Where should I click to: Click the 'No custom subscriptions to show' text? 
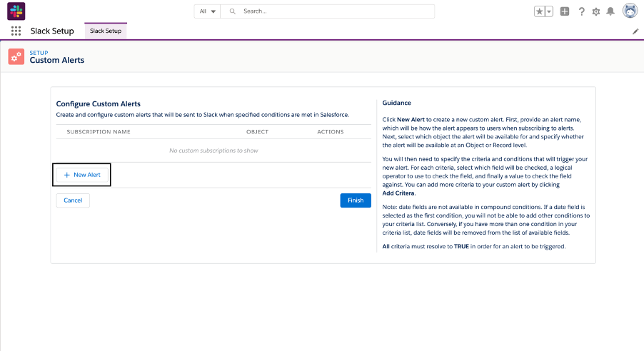point(213,151)
